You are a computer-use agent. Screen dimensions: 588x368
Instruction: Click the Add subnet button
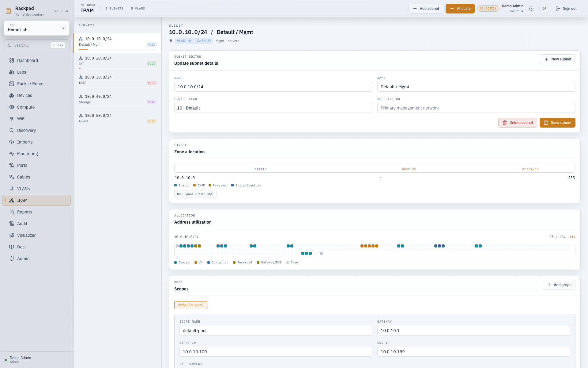pyautogui.click(x=426, y=9)
